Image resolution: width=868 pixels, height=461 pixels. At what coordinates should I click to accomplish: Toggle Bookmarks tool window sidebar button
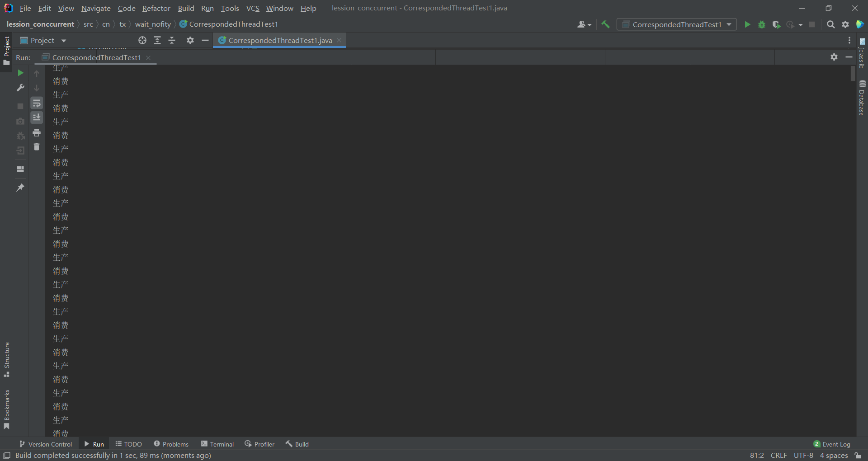point(6,410)
